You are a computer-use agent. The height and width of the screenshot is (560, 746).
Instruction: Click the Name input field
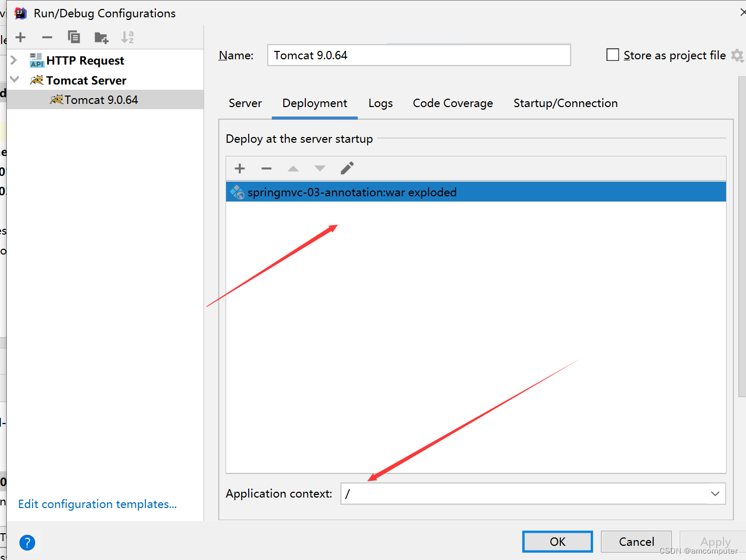(x=419, y=55)
